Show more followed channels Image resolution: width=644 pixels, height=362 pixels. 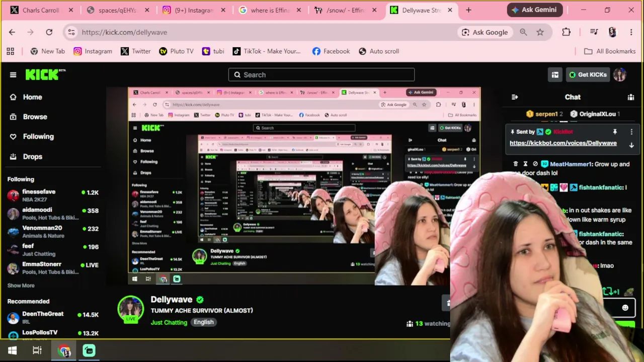(21, 286)
